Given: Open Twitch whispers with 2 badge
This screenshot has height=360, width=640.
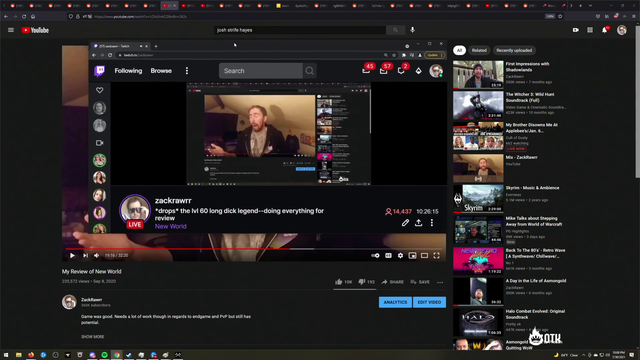Looking at the screenshot, I should [401, 71].
